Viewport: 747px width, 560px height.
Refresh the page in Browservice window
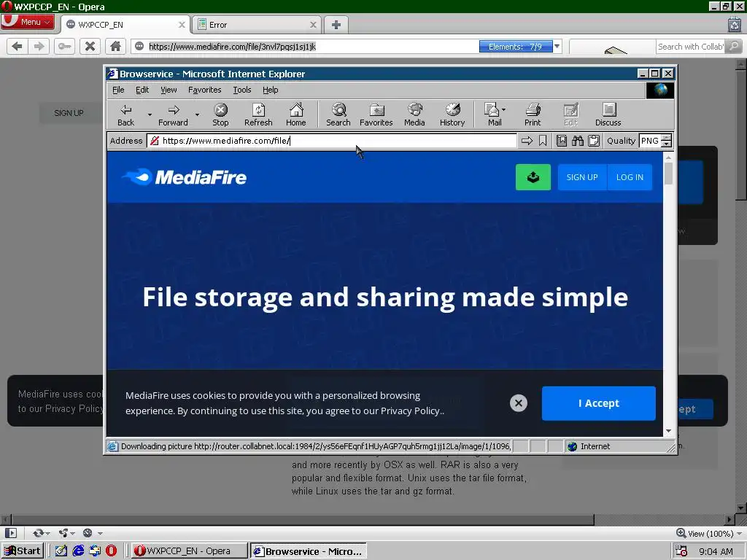258,115
